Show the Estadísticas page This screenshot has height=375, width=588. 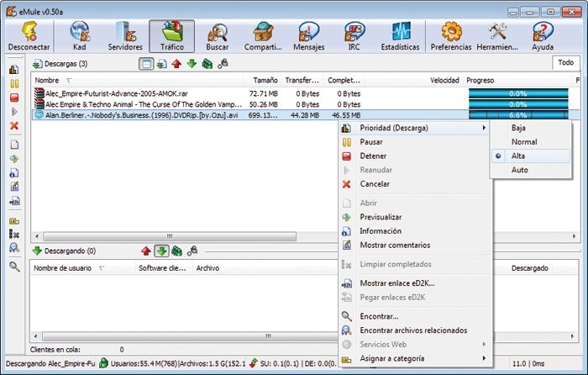point(400,36)
